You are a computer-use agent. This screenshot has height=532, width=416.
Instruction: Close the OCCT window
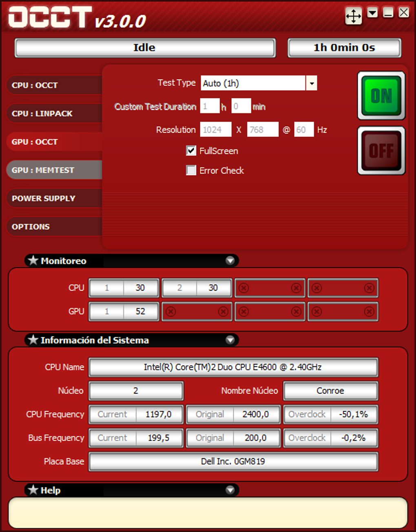point(404,13)
